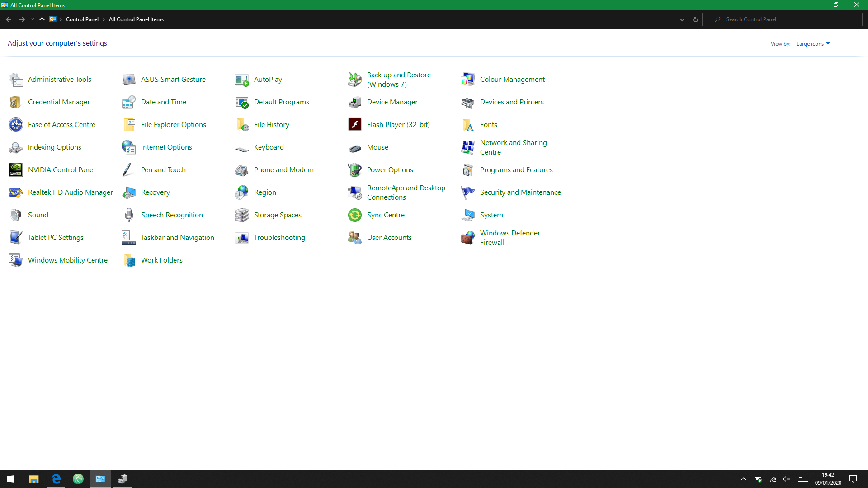Open File Explorer from the taskbar

coord(34,479)
